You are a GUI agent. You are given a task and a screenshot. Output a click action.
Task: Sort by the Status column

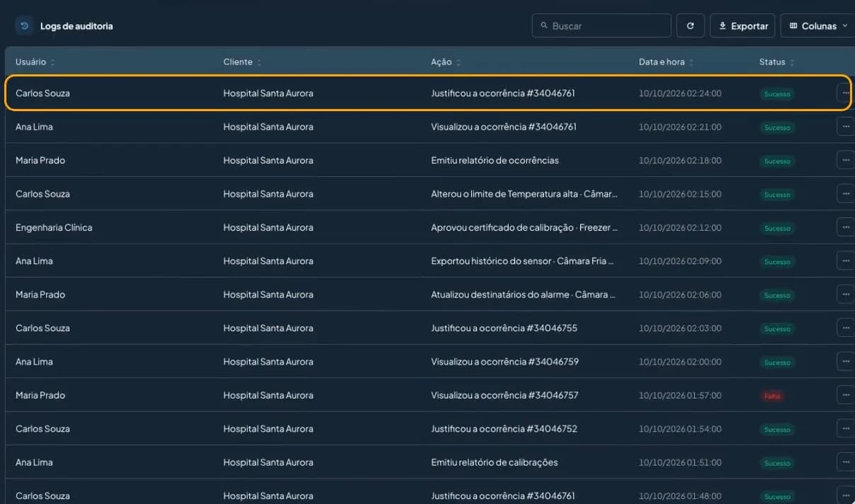776,62
